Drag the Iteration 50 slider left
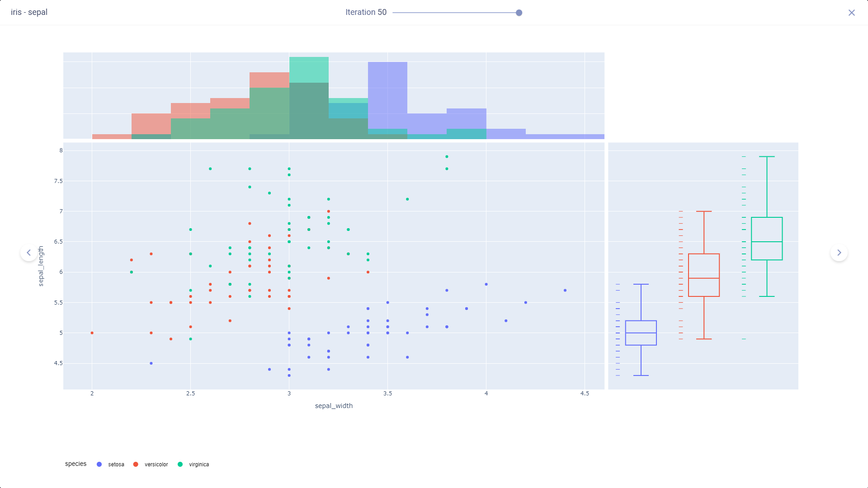This screenshot has height=488, width=868. pos(519,12)
